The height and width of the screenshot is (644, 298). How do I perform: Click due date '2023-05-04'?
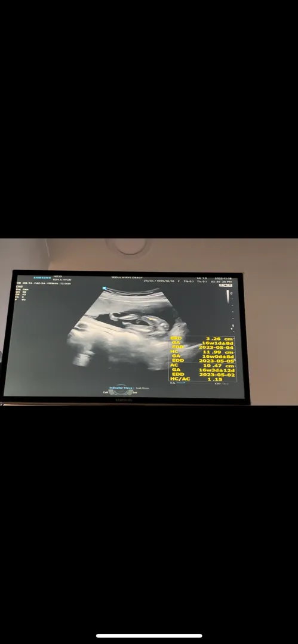(x=217, y=348)
